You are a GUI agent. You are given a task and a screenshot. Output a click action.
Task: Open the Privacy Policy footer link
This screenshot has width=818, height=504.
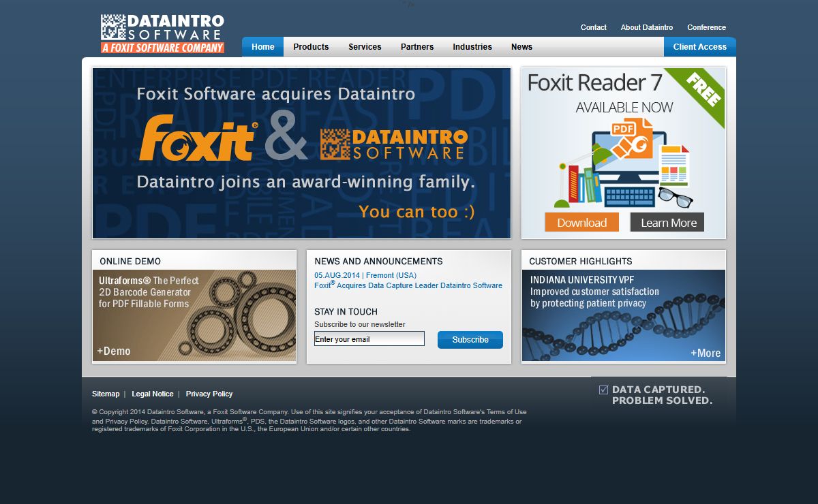pyautogui.click(x=209, y=394)
